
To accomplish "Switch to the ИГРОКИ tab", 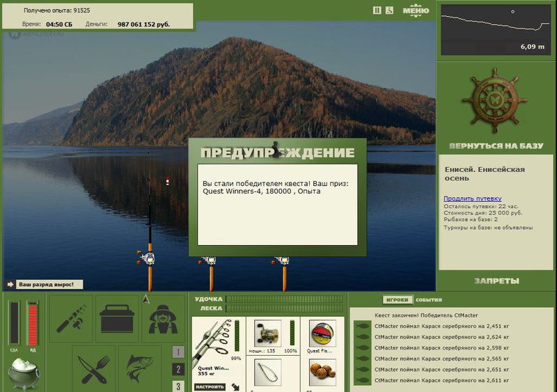I will tap(398, 299).
